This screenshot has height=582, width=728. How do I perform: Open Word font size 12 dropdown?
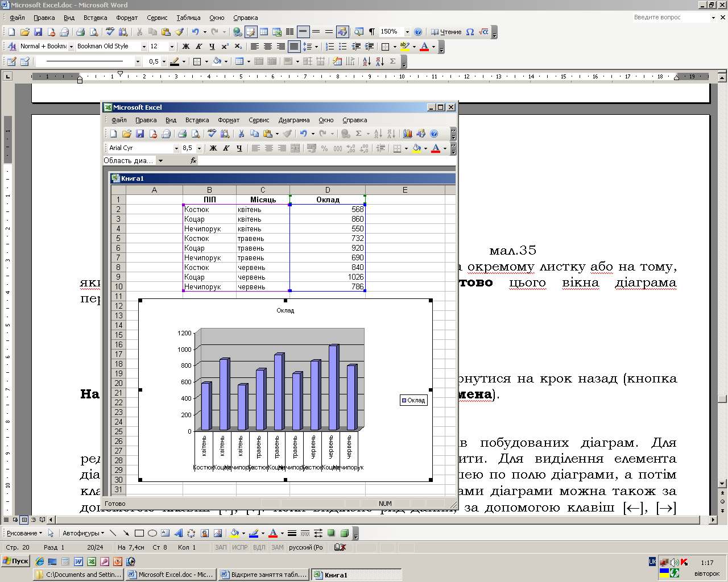coord(172,47)
